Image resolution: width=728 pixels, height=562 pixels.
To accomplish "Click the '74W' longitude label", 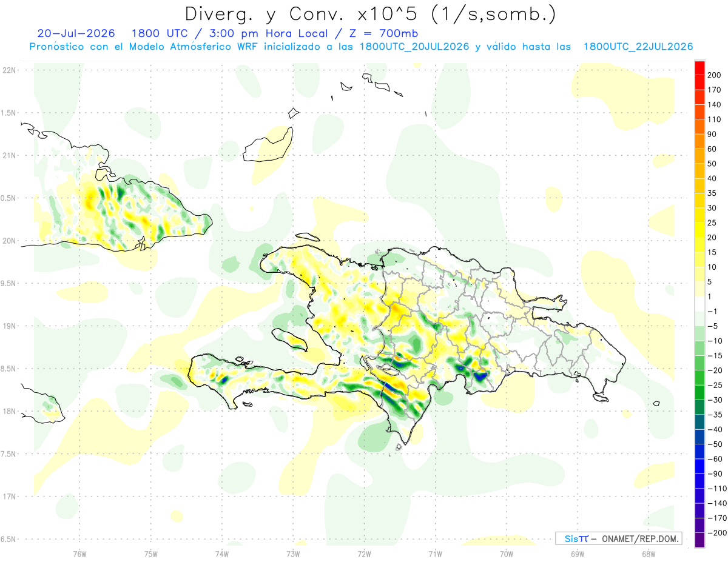I will [x=222, y=554].
